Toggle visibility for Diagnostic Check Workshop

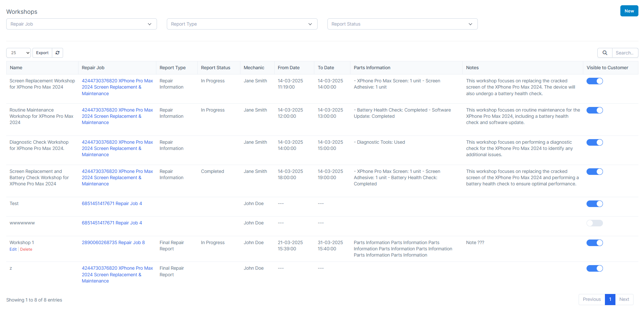594,142
